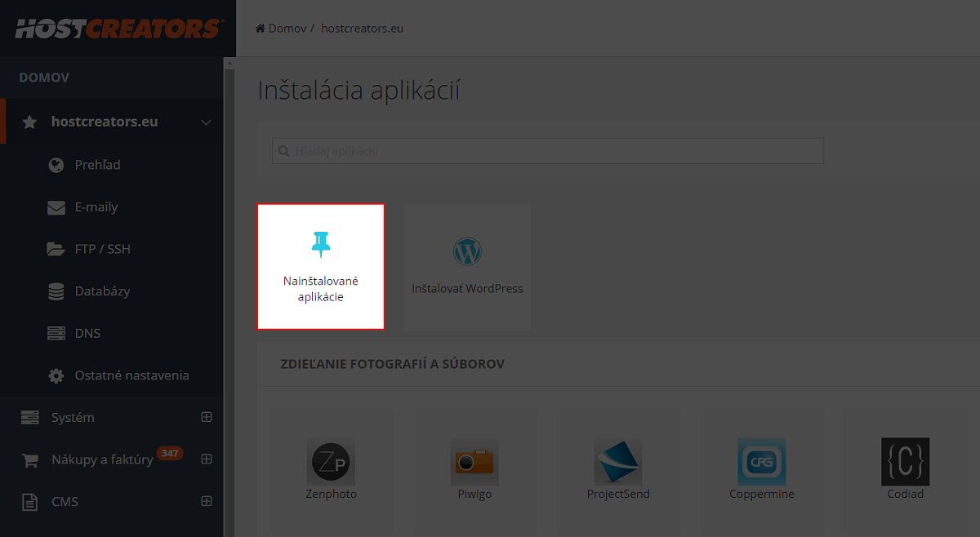Click the home icon in breadcrumb
Image resolution: width=980 pixels, height=537 pixels.
click(x=261, y=29)
